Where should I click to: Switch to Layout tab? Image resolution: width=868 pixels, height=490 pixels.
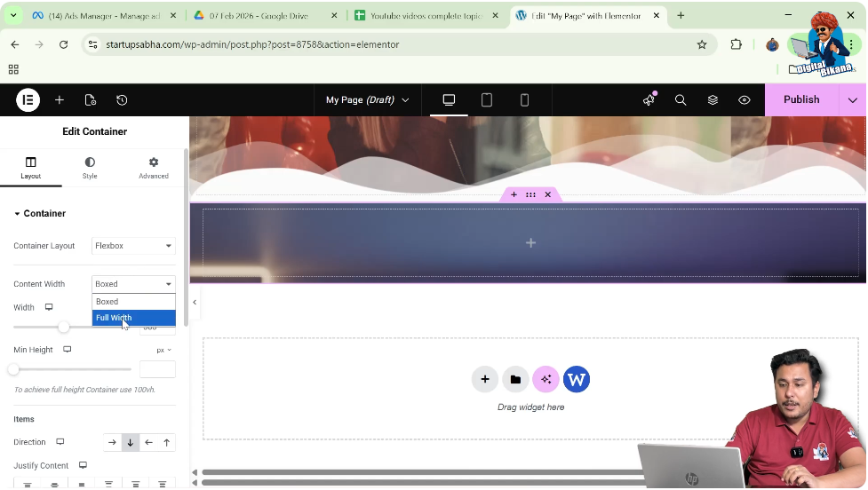coord(31,168)
